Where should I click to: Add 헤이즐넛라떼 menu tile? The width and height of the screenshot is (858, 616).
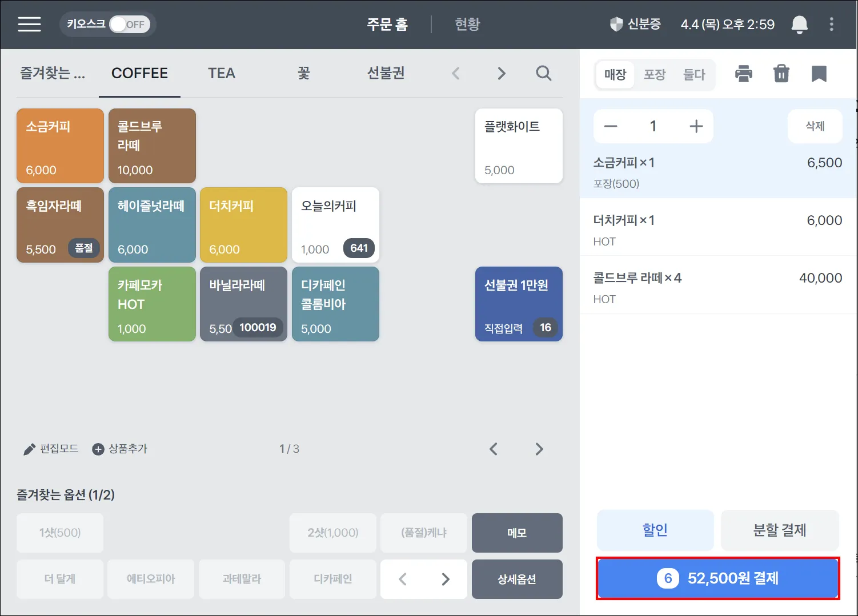point(152,225)
